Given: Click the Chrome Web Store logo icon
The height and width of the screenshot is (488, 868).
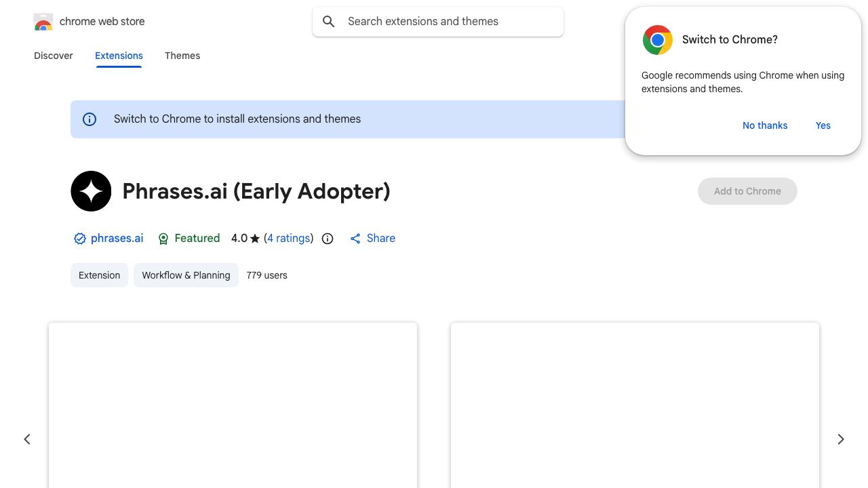Looking at the screenshot, I should (43, 22).
